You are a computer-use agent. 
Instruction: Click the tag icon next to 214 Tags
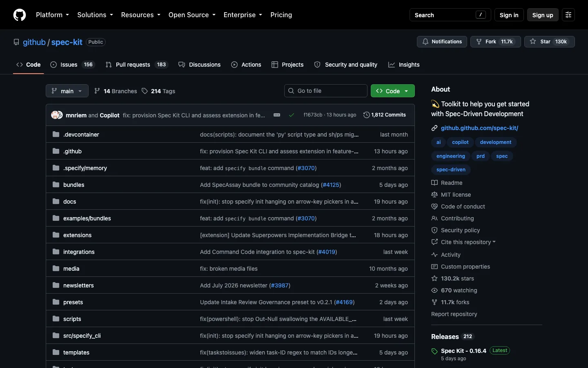pyautogui.click(x=145, y=91)
